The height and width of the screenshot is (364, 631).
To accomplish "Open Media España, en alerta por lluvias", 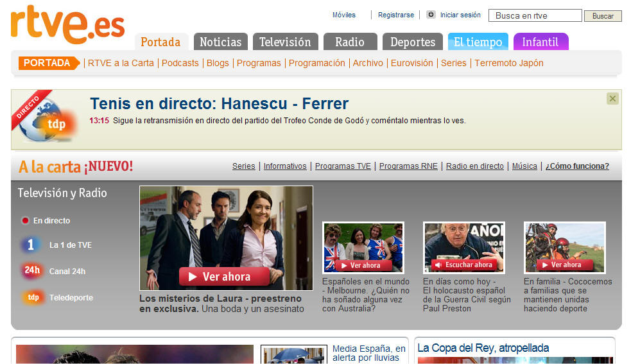I will click(369, 353).
